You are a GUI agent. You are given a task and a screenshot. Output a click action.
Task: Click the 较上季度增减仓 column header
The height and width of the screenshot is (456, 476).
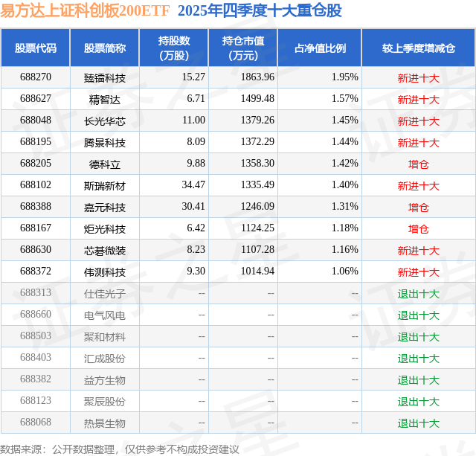pyautogui.click(x=419, y=48)
